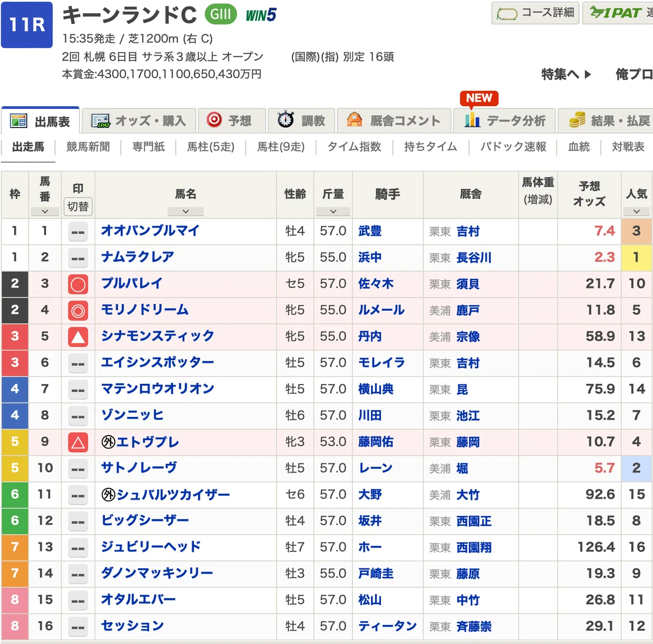Toggle the mark box for エイシンスポッター
Screen dimensions: 653x644
coord(78,364)
